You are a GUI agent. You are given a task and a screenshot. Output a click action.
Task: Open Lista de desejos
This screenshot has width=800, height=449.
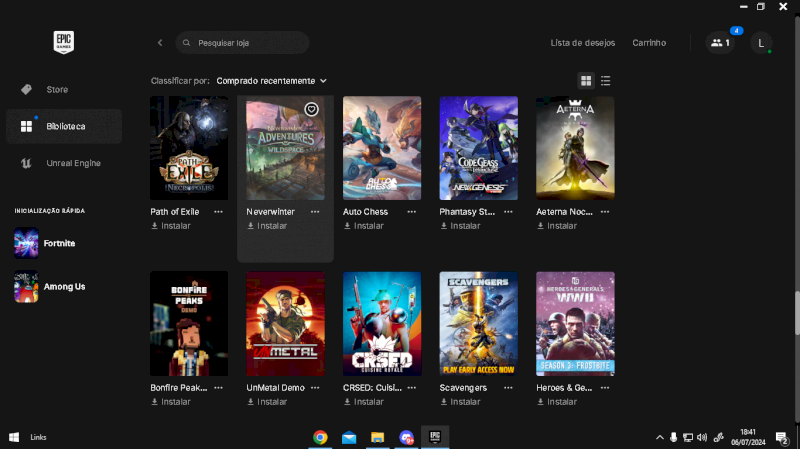tap(583, 43)
